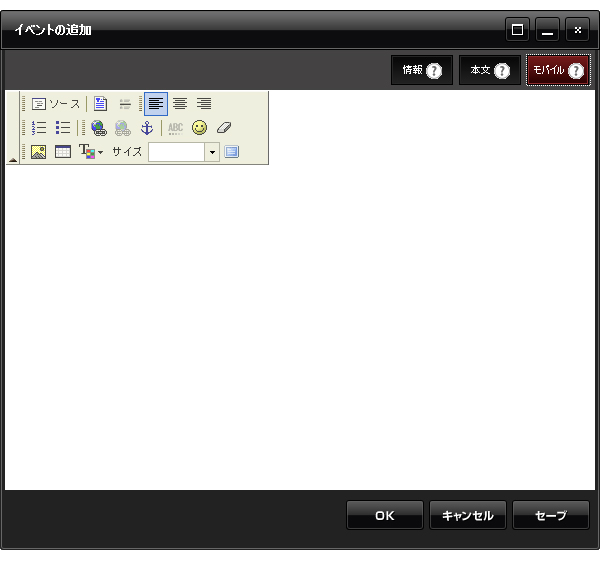
Task: Insert a numbered list
Action: [39, 128]
